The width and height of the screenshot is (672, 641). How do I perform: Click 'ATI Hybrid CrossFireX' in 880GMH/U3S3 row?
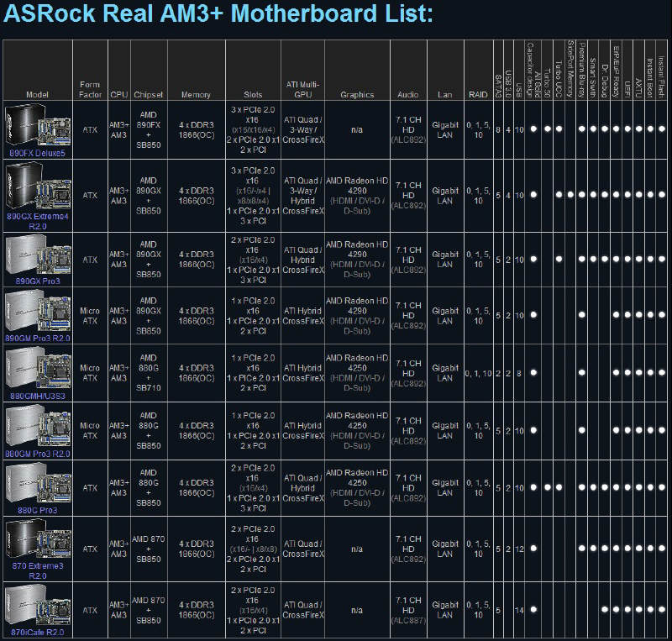pos(302,373)
